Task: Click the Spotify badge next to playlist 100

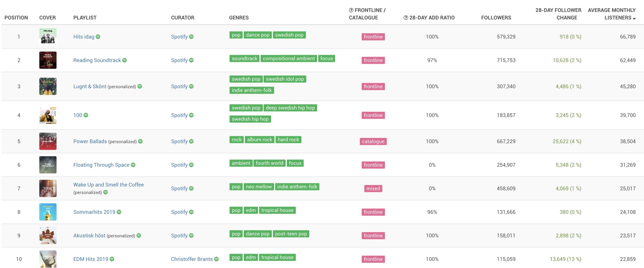Action: pos(86,115)
